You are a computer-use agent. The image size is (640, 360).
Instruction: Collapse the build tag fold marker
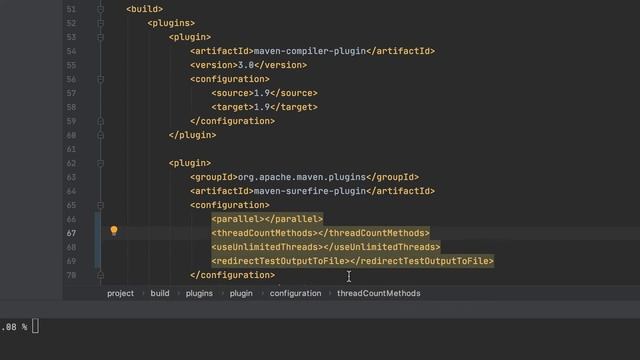tap(100, 9)
